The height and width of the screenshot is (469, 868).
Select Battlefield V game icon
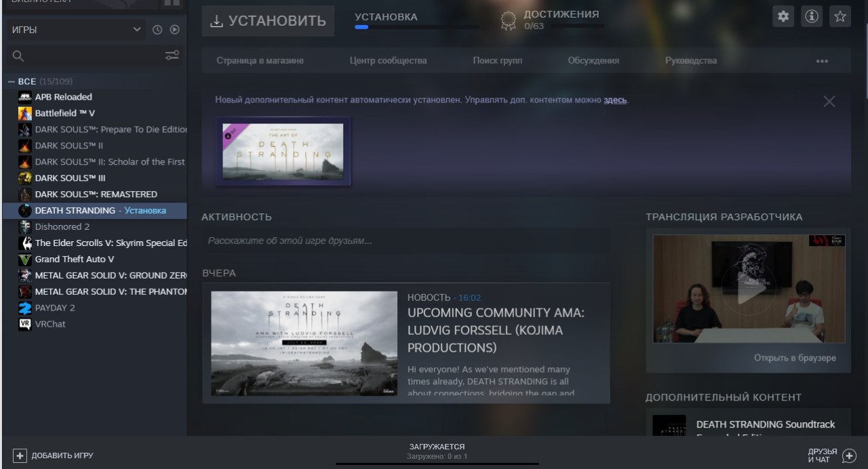pos(25,113)
